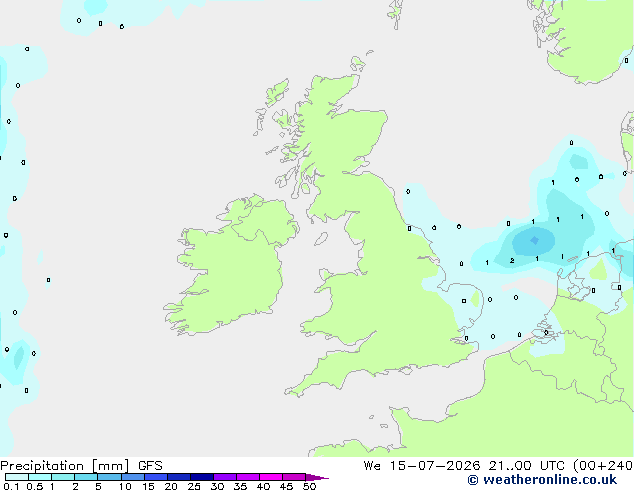Click the legend label 30
This screenshot has height=490, width=634.
coord(217,486)
